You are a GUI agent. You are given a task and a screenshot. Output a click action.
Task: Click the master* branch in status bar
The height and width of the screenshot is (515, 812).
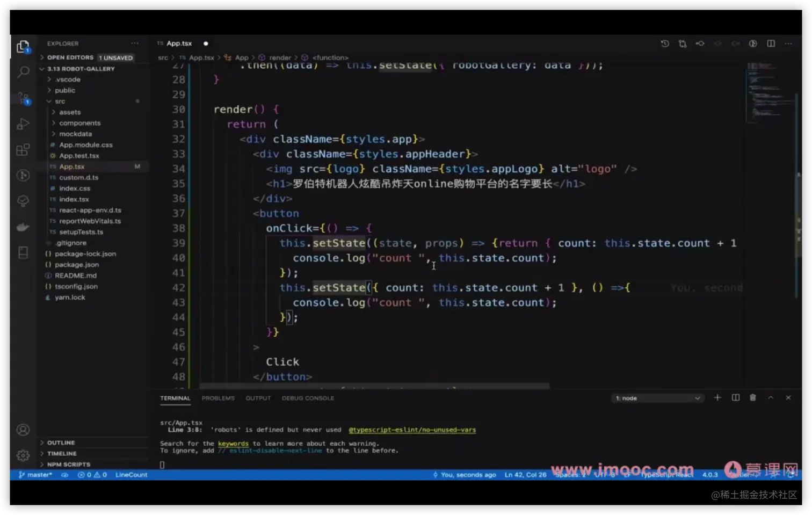(x=35, y=475)
